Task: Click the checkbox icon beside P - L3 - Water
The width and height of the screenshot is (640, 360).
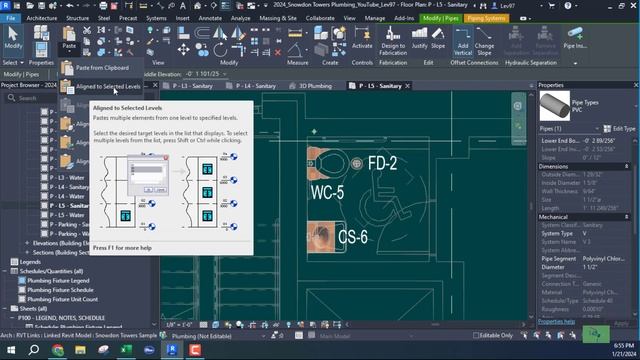Action: tap(44, 178)
